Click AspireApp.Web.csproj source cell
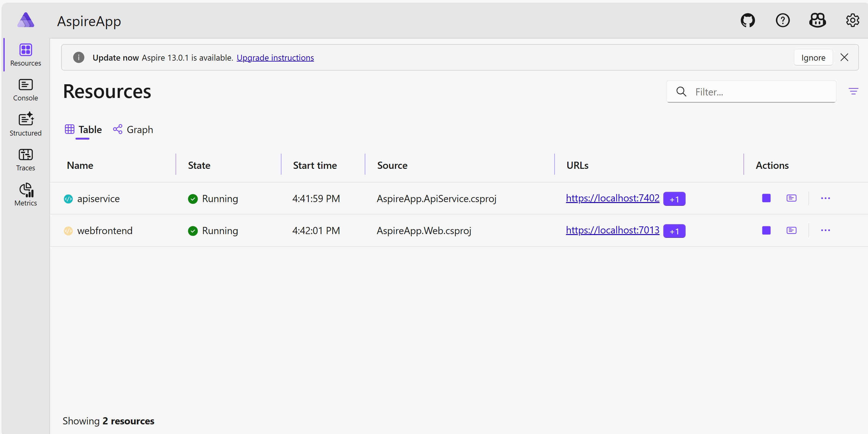 coord(424,231)
